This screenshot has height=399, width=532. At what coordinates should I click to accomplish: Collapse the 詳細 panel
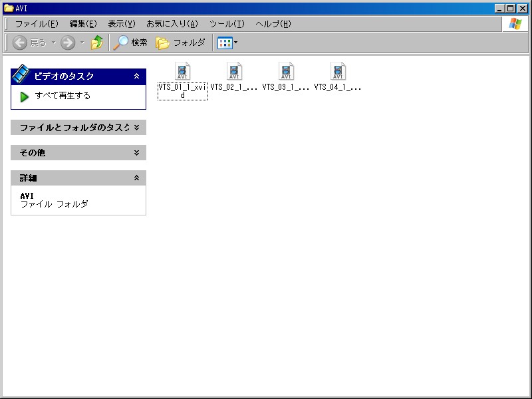click(x=136, y=178)
